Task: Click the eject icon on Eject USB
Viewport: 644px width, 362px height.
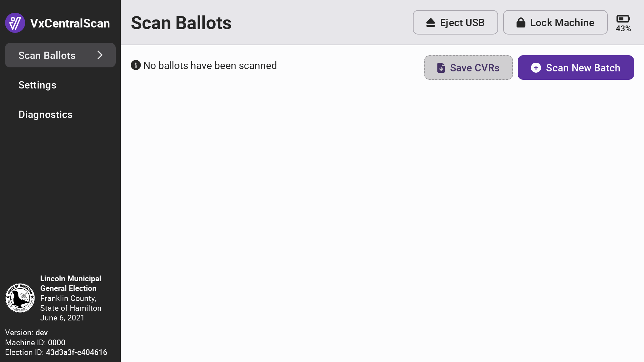Action: click(x=431, y=23)
